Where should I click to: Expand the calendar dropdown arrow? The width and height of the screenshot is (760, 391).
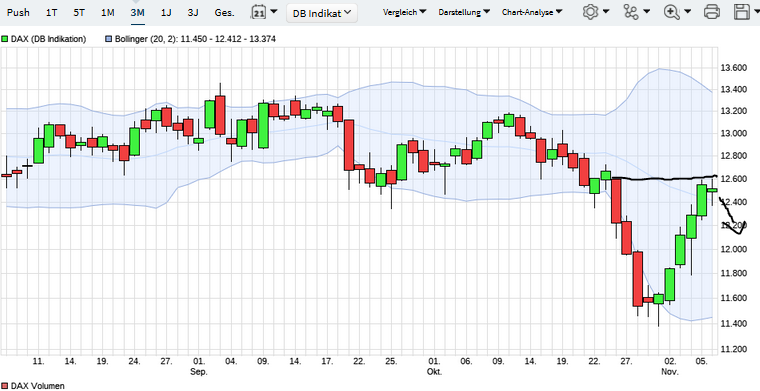(x=274, y=11)
